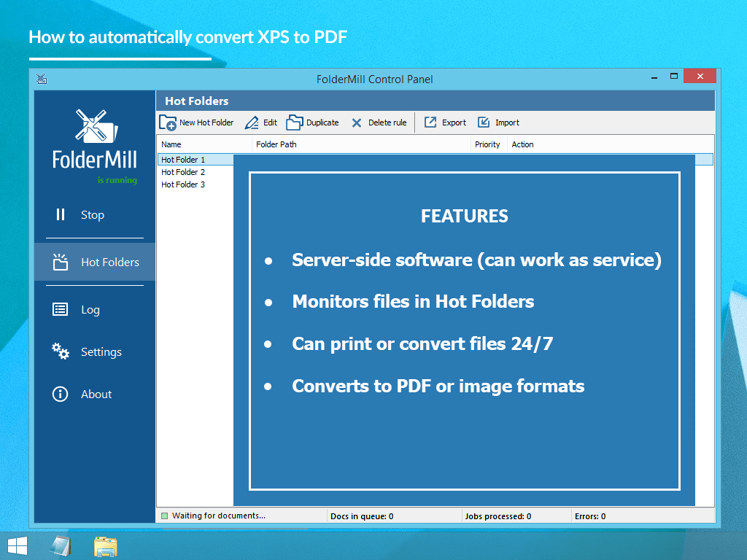Maximize the FolderMill Control Panel window
This screenshot has width=747, height=560.
point(673,76)
